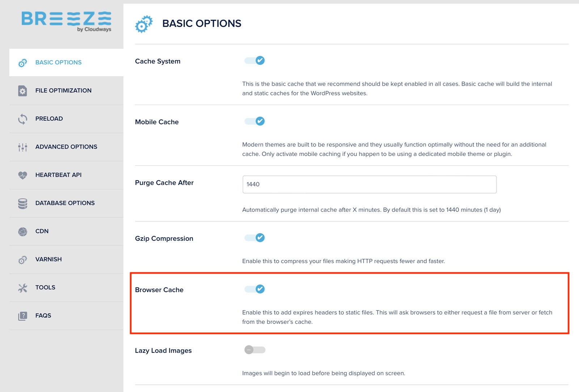Click the Advanced Options sliders icon
The image size is (579, 392).
point(22,147)
